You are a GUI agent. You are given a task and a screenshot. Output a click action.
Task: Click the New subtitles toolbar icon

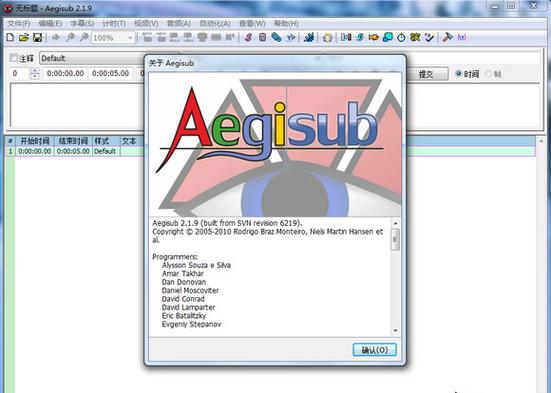pos(10,37)
